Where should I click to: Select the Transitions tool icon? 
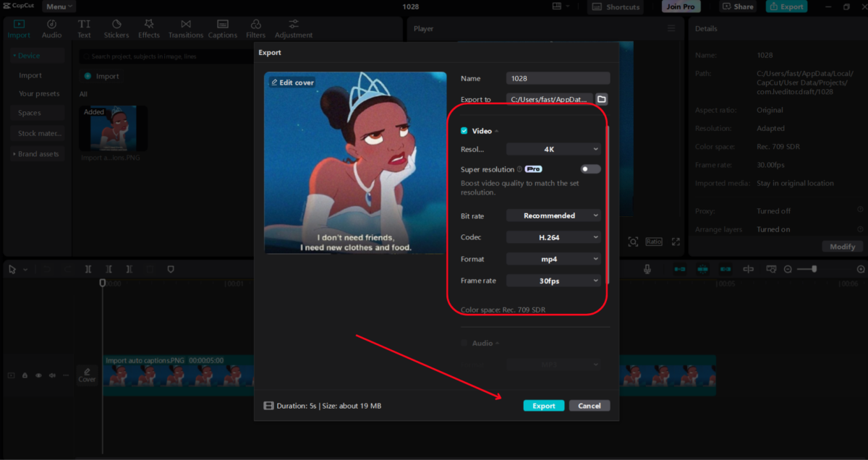coord(186,25)
